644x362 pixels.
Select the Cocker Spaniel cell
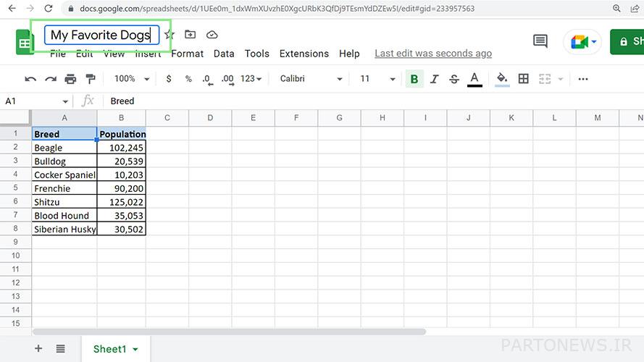64,174
